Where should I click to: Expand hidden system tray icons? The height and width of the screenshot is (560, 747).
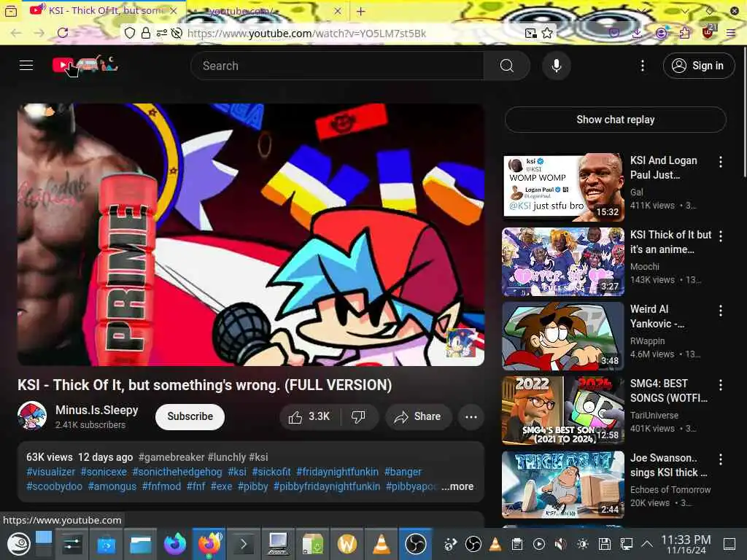647,544
